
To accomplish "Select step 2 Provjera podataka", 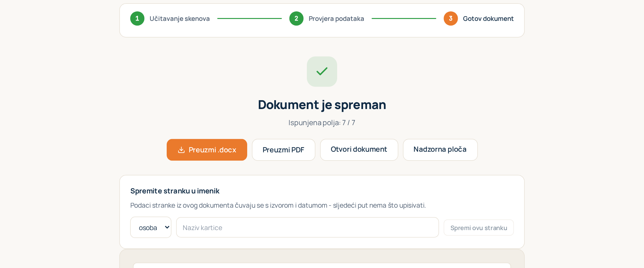I will (327, 19).
